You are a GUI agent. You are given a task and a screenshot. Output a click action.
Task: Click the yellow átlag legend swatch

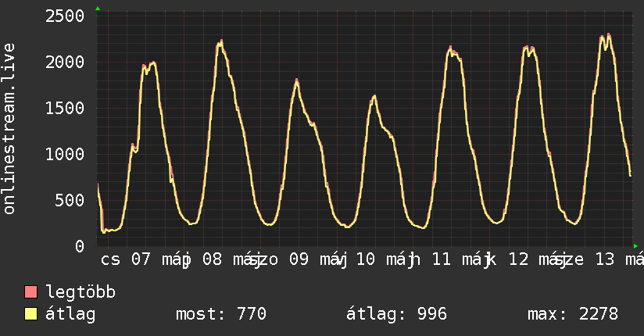(30, 313)
